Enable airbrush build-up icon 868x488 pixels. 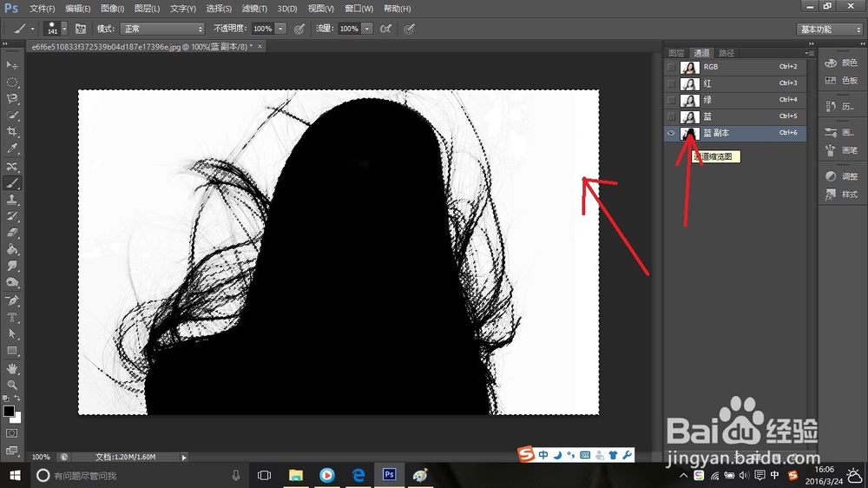(386, 29)
